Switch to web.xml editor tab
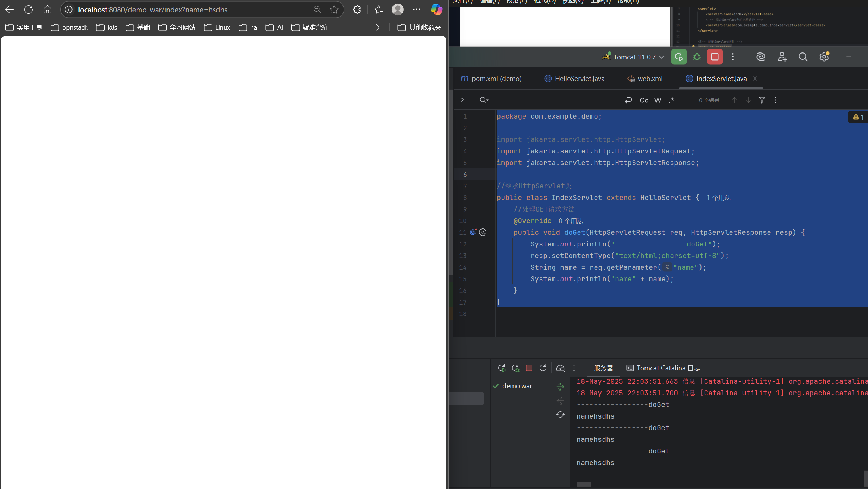 [x=645, y=79]
